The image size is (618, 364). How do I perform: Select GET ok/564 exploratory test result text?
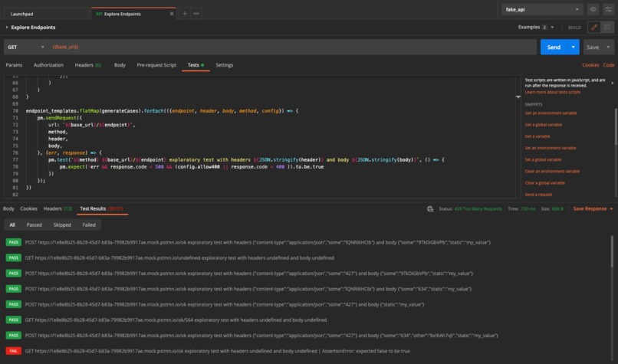[176, 320]
